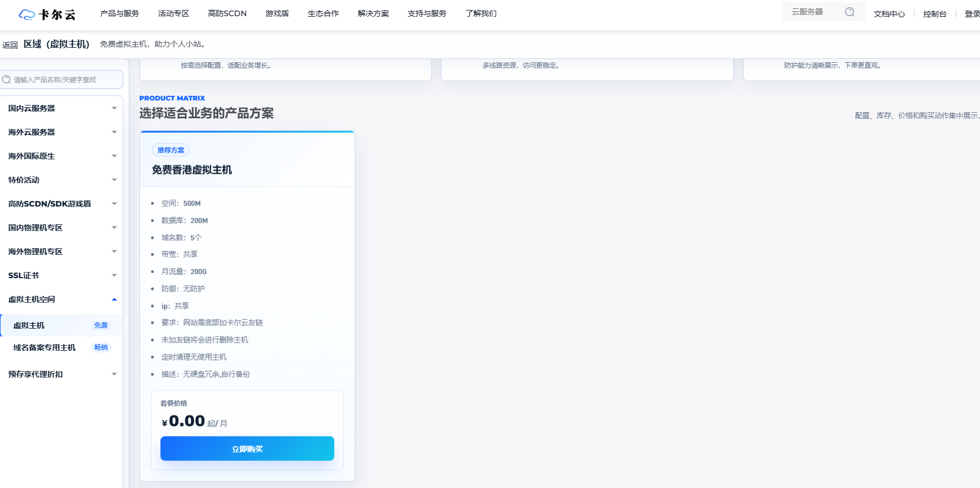Click the 畅销 badge next to 域名备案专用主机
The image size is (980, 488).
[x=101, y=348]
